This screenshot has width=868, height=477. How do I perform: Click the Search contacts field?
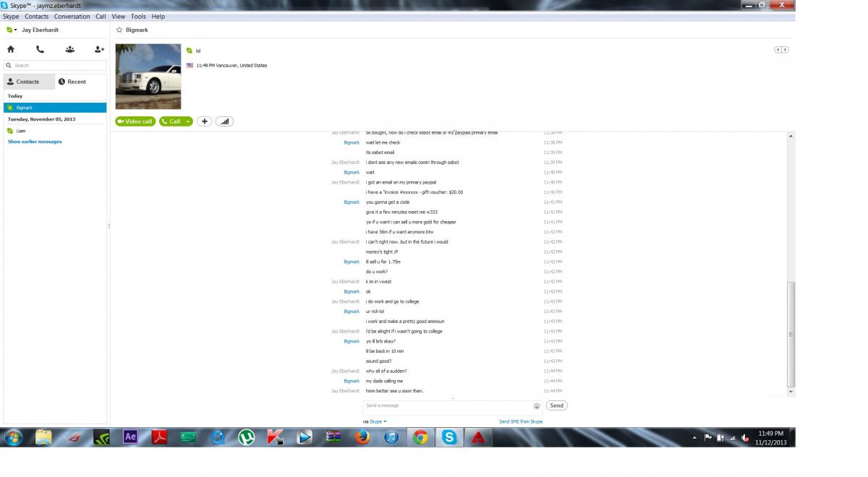click(x=55, y=65)
